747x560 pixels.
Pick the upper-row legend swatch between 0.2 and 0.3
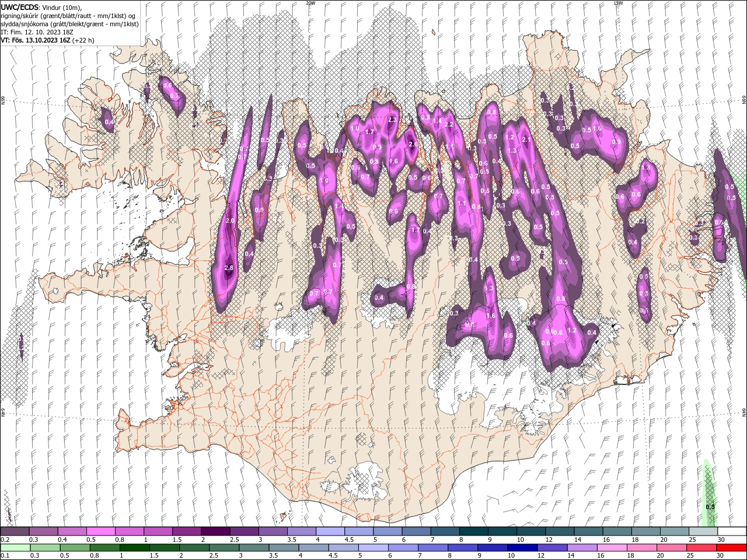click(x=15, y=531)
